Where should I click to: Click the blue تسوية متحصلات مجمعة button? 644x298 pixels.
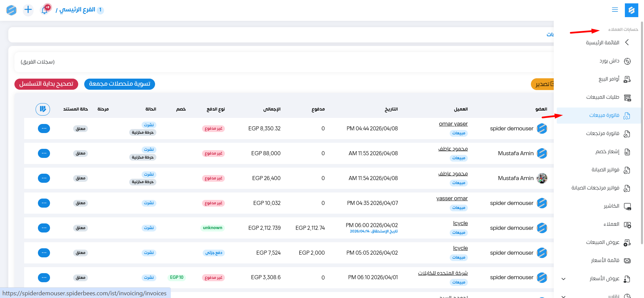point(119,84)
